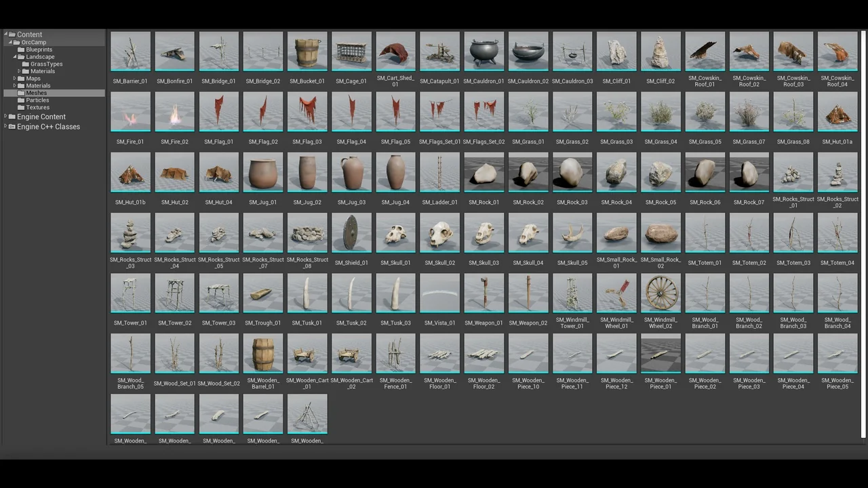This screenshot has height=488, width=868.
Task: Select the SM_Wooden_Barrel_01 mesh
Action: [263, 354]
